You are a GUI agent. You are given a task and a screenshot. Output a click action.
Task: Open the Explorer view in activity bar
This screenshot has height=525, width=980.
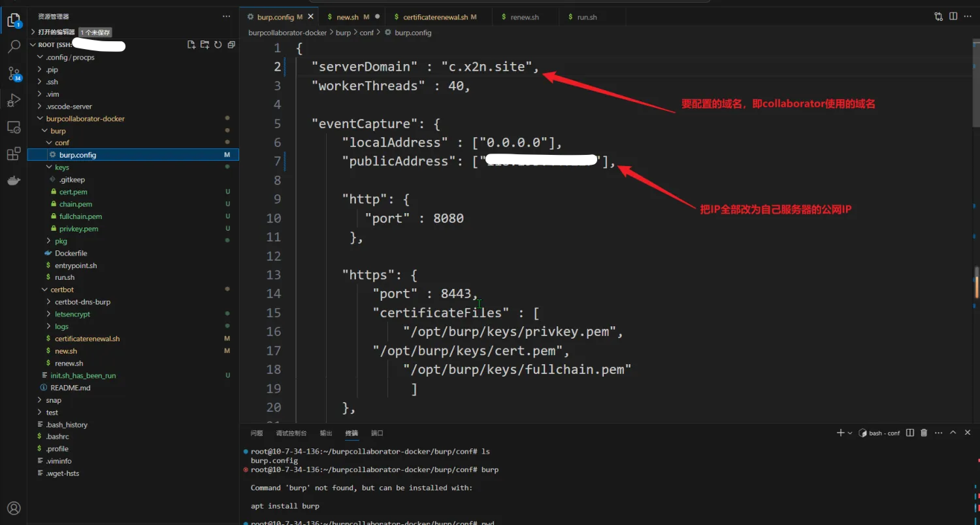coord(14,20)
